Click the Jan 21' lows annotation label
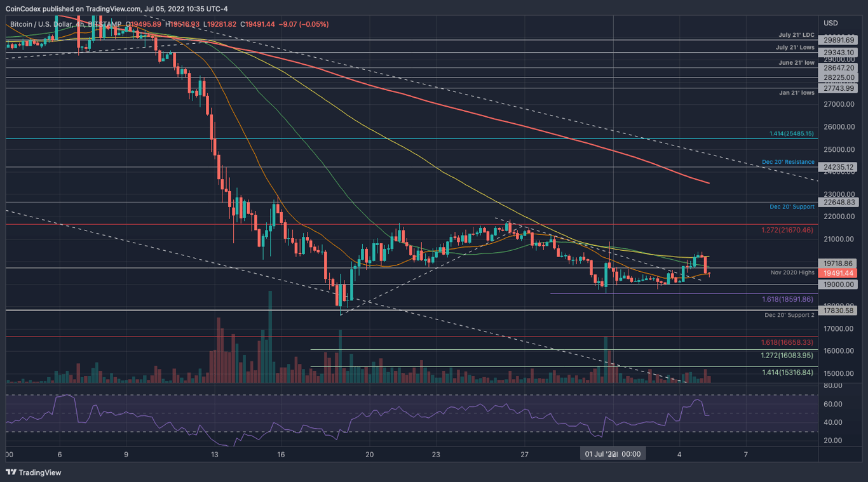868x482 pixels. coord(797,93)
